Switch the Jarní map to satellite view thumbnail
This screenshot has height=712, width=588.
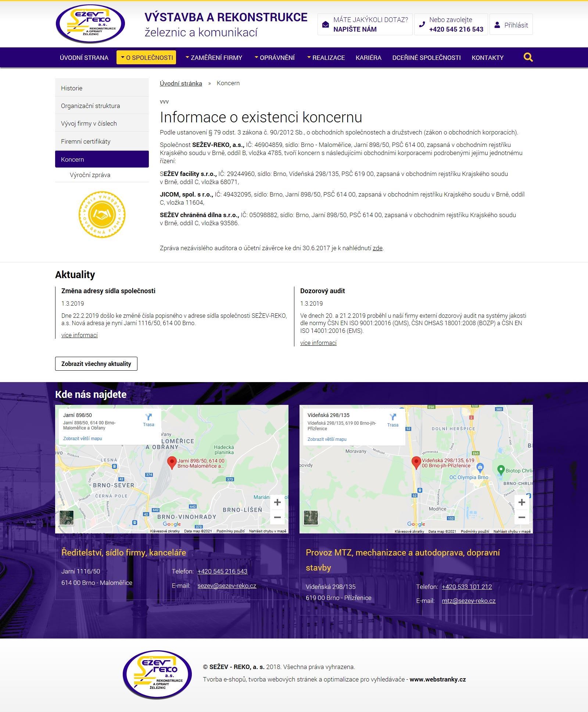click(x=67, y=518)
